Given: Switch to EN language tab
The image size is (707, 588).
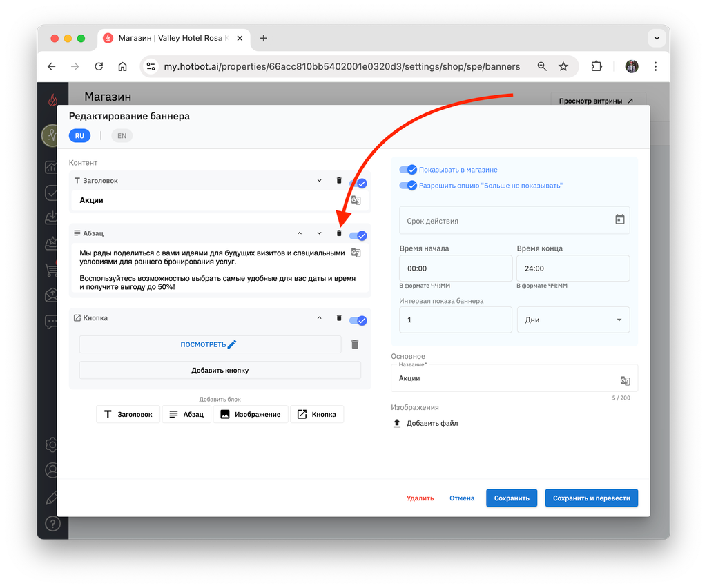Looking at the screenshot, I should (x=122, y=136).
